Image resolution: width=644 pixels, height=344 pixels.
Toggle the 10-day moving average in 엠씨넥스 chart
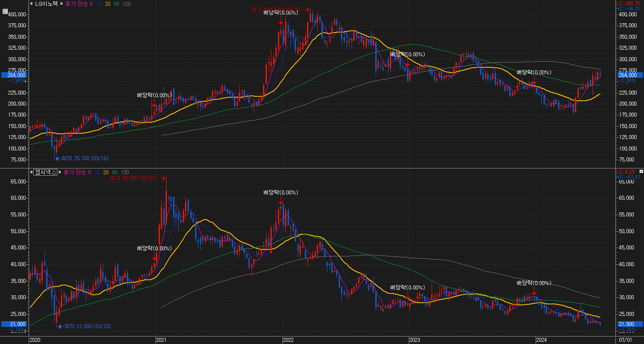[98, 172]
